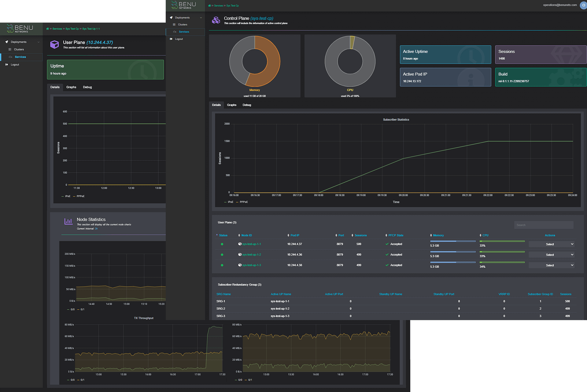Click the user avatar icon beside operations email
The height and width of the screenshot is (392, 587).
pyautogui.click(x=583, y=5)
